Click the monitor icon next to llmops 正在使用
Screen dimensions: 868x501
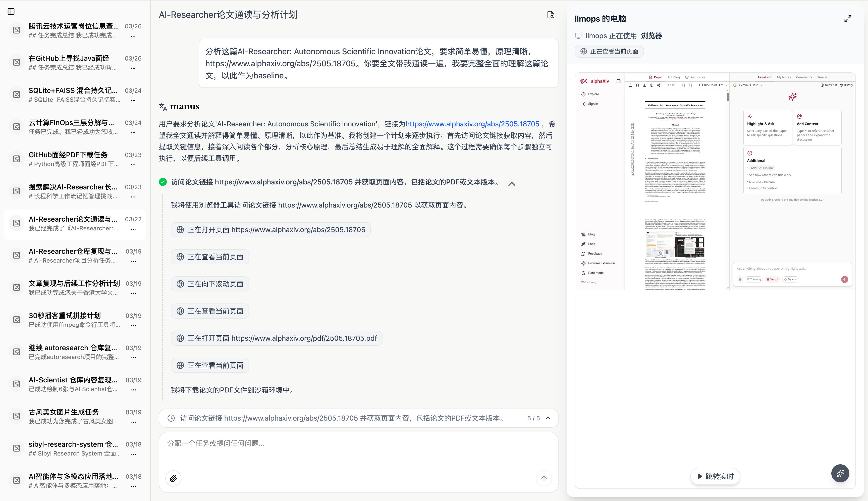click(x=578, y=36)
